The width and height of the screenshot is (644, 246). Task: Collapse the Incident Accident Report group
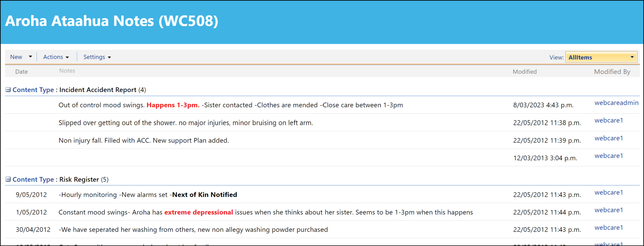tap(8, 90)
